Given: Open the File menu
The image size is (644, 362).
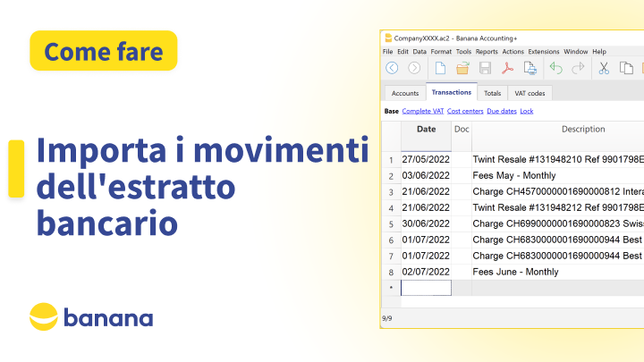Looking at the screenshot, I should click(x=387, y=51).
